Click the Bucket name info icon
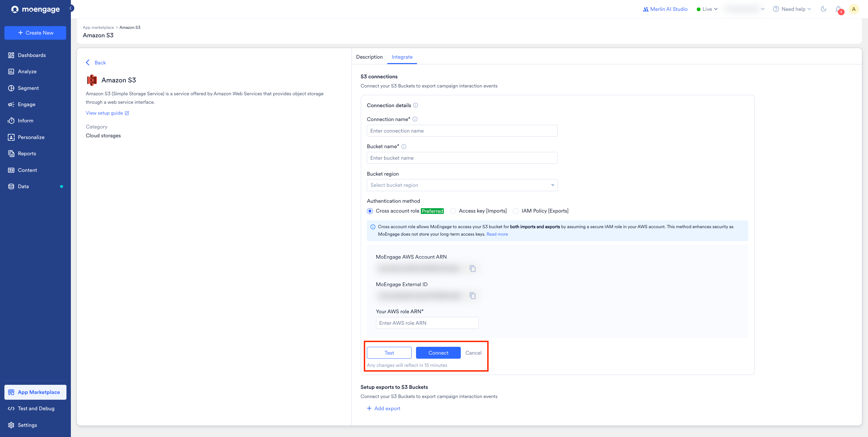 (x=404, y=146)
